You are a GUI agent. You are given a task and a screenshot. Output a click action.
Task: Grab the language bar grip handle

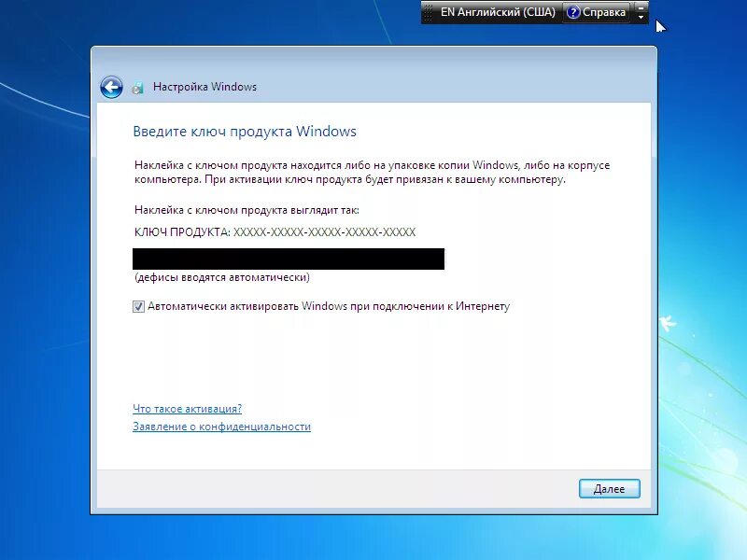point(429,12)
